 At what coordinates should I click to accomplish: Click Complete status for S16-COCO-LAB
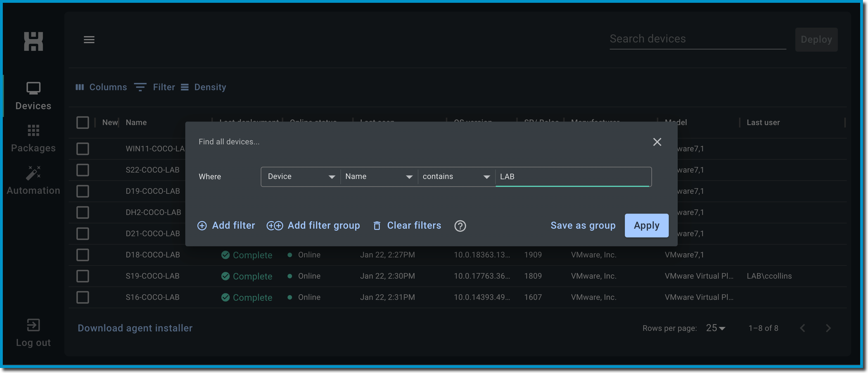point(247,298)
